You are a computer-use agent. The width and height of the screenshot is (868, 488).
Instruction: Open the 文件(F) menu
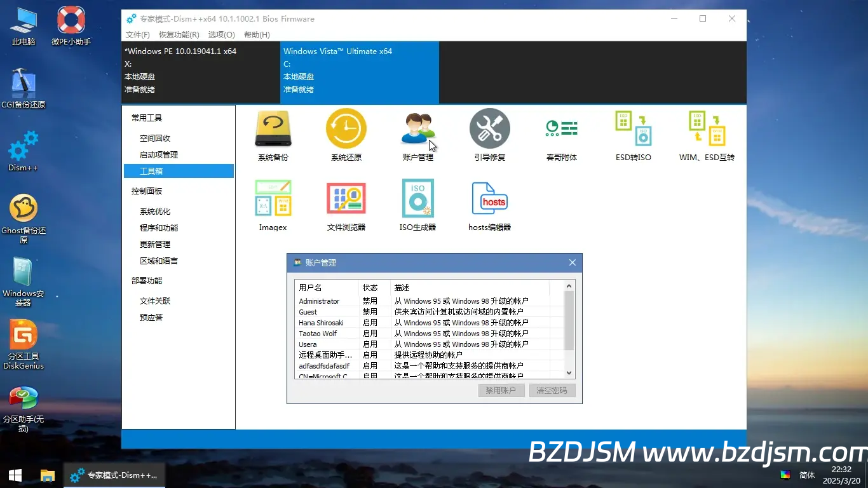[138, 35]
